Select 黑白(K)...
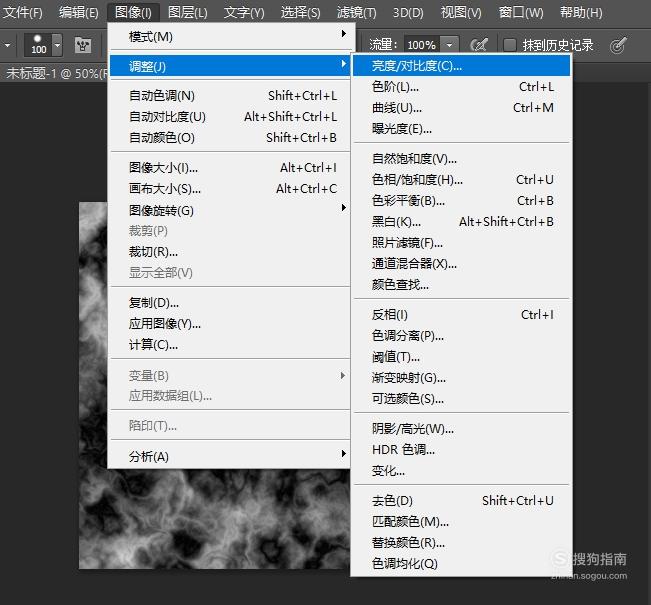 [461, 222]
